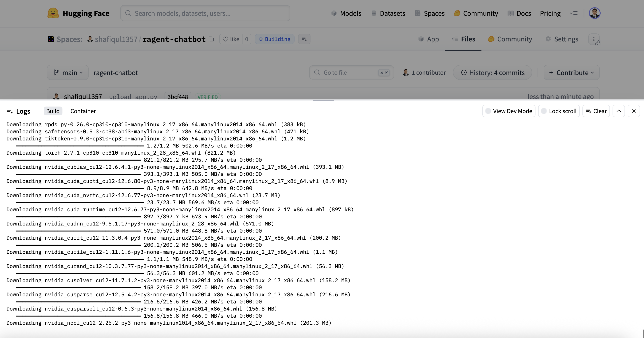Open the Models page
The height and width of the screenshot is (338, 644).
(346, 13)
